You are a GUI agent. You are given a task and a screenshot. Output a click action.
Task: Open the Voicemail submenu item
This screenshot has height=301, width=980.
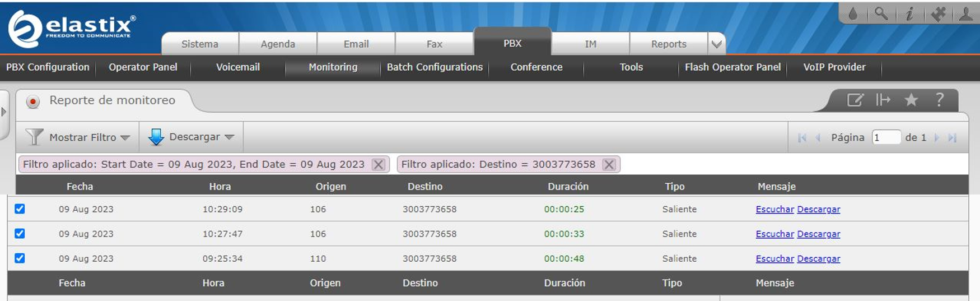point(237,67)
